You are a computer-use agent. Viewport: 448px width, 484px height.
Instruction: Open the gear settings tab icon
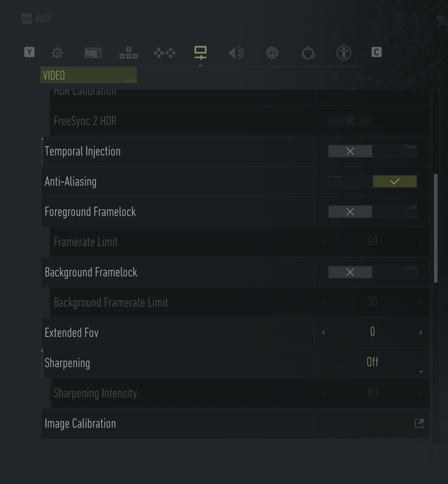[x=57, y=53]
